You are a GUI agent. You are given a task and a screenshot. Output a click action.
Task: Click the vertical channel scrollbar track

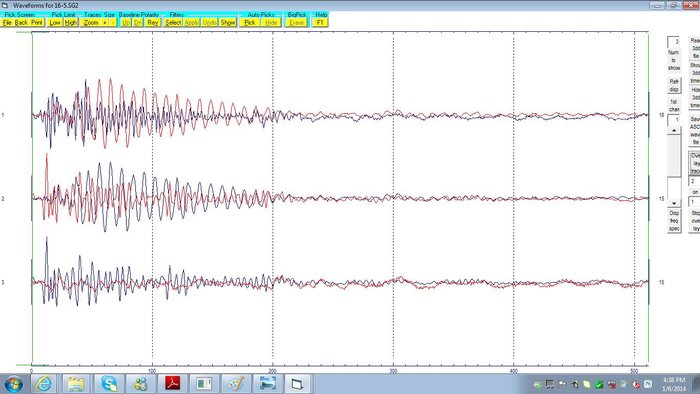674,167
